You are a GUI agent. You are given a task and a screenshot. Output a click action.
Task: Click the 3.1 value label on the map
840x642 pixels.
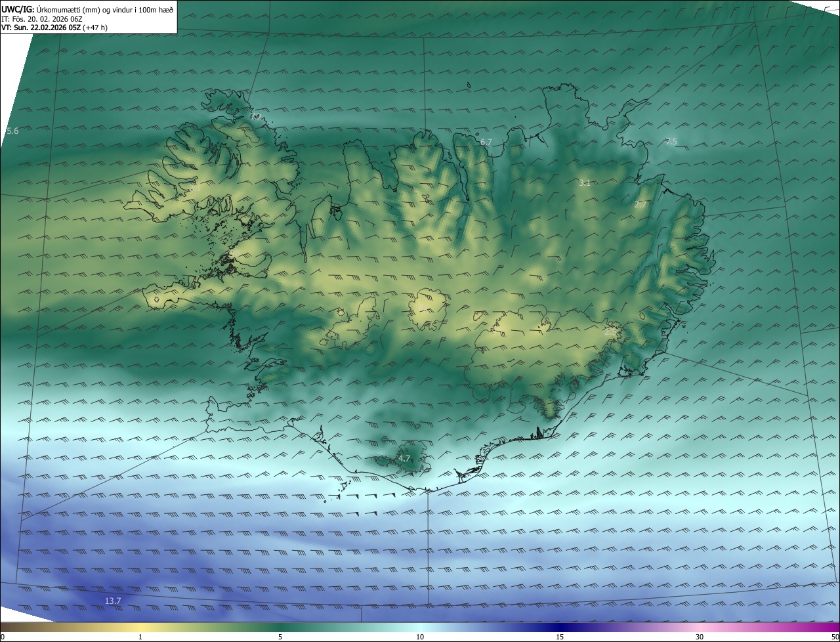(x=585, y=183)
